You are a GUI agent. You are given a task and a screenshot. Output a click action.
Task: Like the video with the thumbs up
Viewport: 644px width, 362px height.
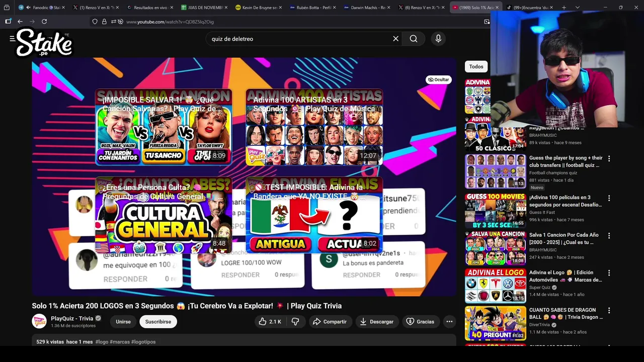point(270,322)
